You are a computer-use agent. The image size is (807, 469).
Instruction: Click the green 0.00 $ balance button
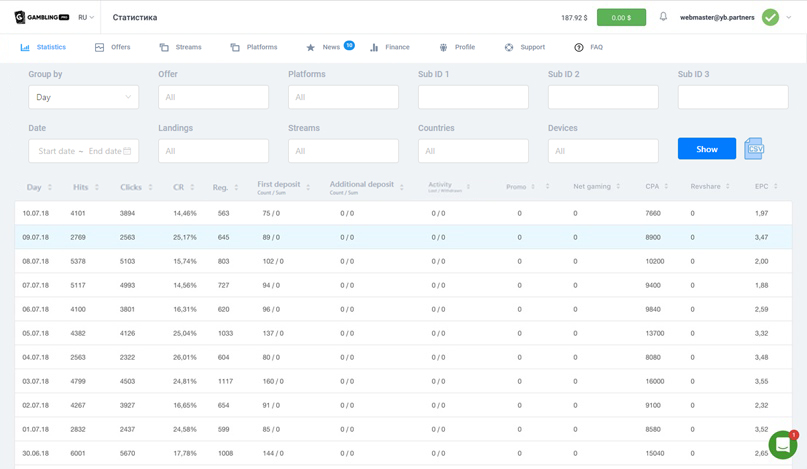click(621, 18)
